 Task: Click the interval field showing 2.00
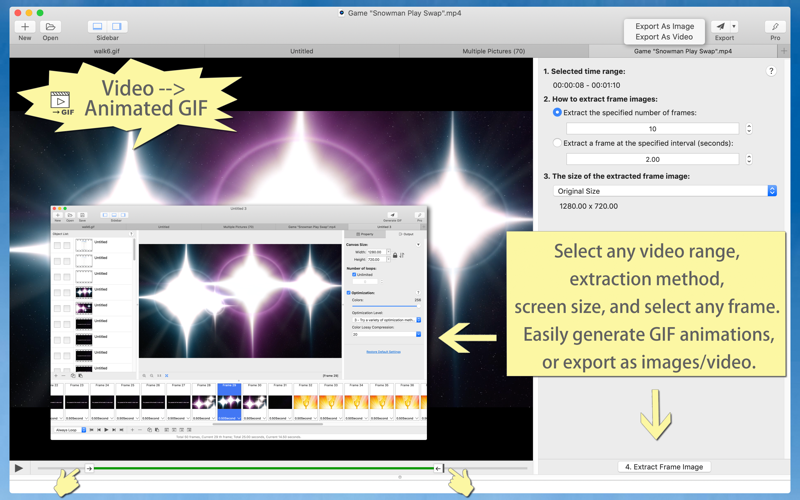653,159
